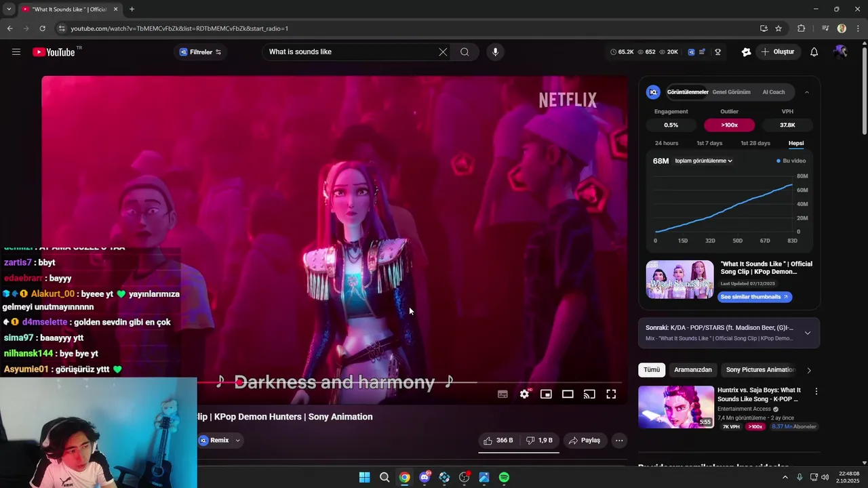Bookmark this page with the star icon
The height and width of the screenshot is (488, 868).
point(778,28)
